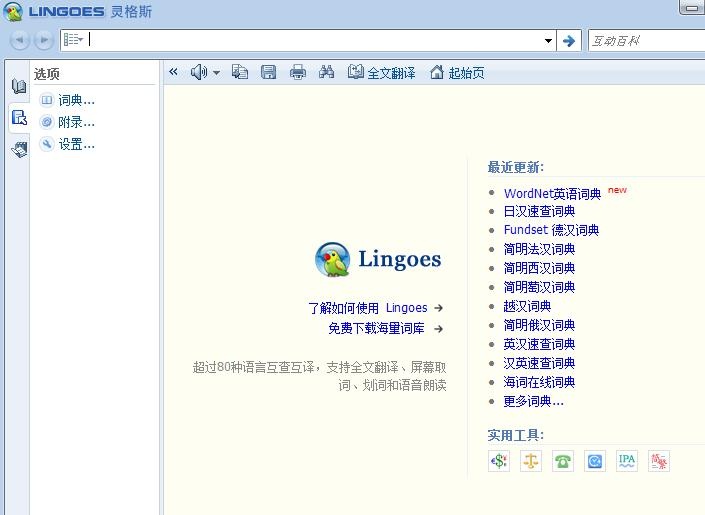705x515 pixels.
Task: Open 词典... dictionary options
Action: tap(67, 100)
